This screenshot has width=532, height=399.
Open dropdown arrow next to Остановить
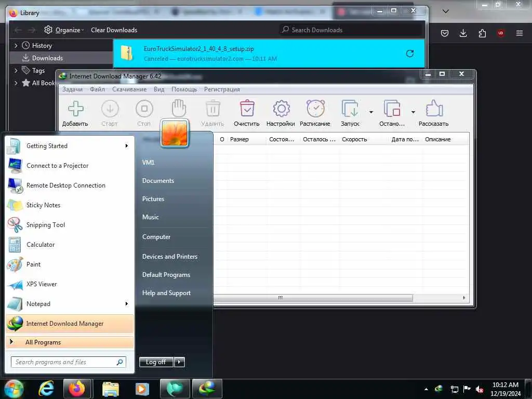point(413,112)
